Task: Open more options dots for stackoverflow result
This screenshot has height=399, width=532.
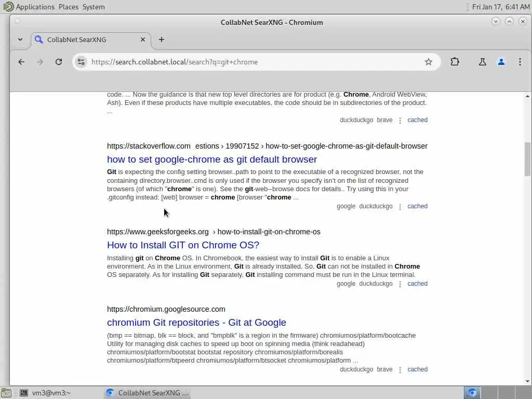Action: (400, 207)
